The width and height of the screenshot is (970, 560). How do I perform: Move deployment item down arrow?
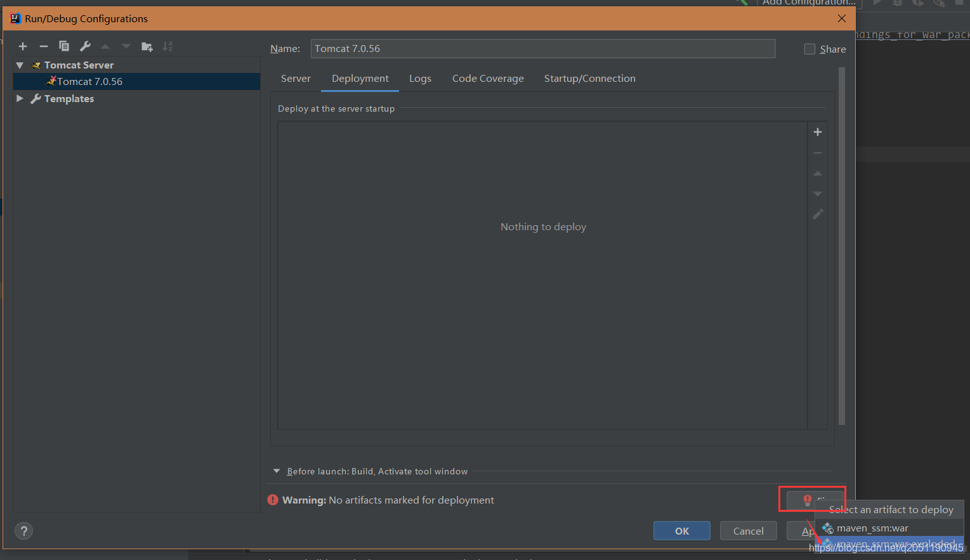(818, 194)
